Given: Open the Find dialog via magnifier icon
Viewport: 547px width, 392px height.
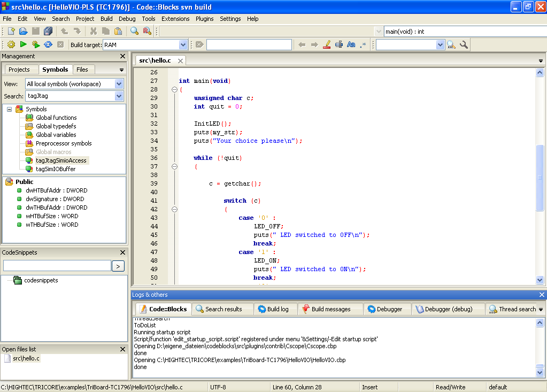Looking at the screenshot, I should [x=134, y=31].
